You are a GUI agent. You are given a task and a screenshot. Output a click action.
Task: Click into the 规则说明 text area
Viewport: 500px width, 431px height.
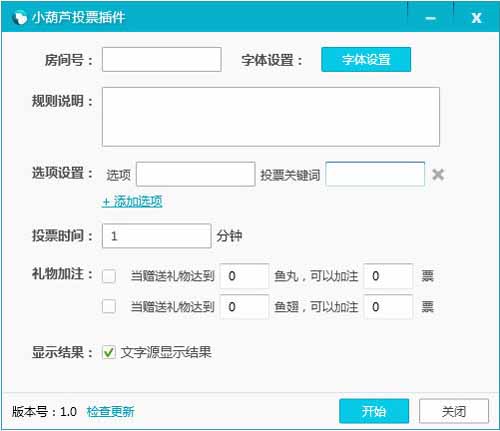coord(271,117)
